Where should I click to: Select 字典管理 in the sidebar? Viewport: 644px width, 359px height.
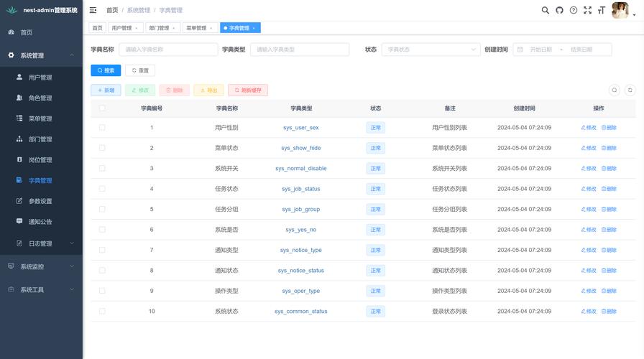41,180
